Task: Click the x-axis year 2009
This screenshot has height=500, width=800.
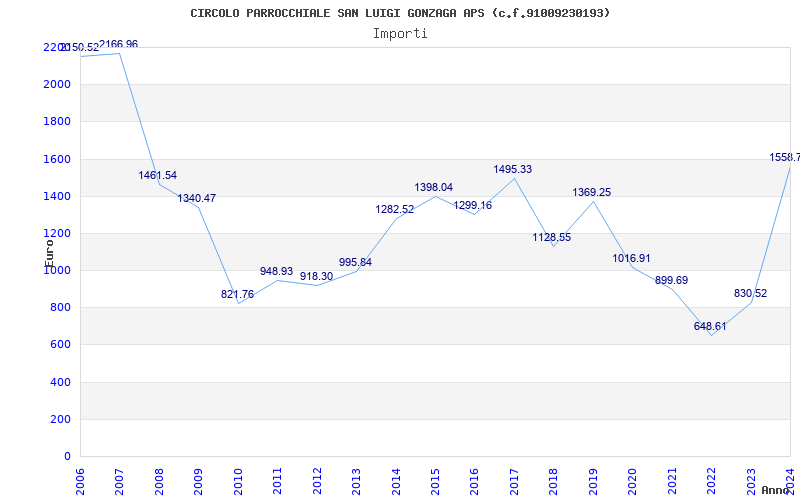Action: click(198, 481)
